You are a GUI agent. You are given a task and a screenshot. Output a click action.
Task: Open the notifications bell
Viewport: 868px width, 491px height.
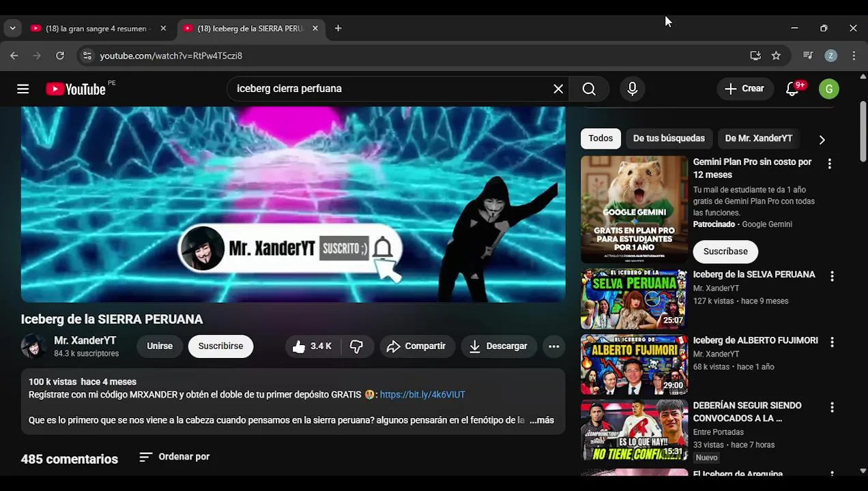coord(792,89)
